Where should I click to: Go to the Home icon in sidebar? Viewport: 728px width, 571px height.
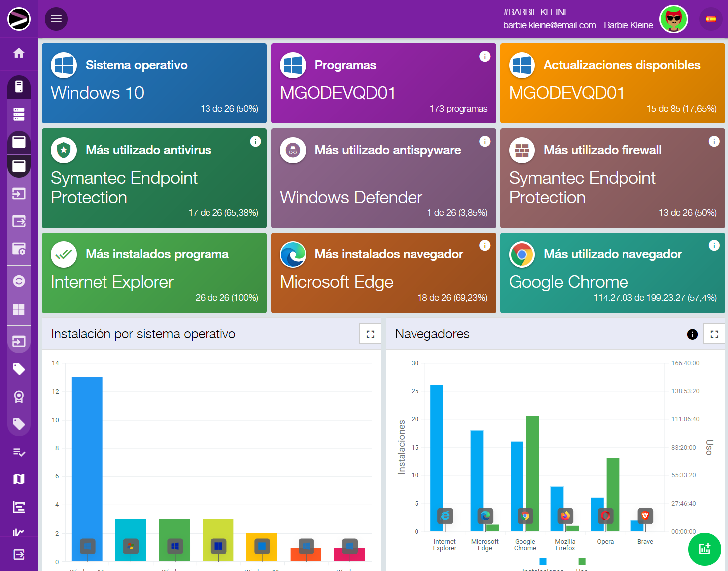pos(19,53)
